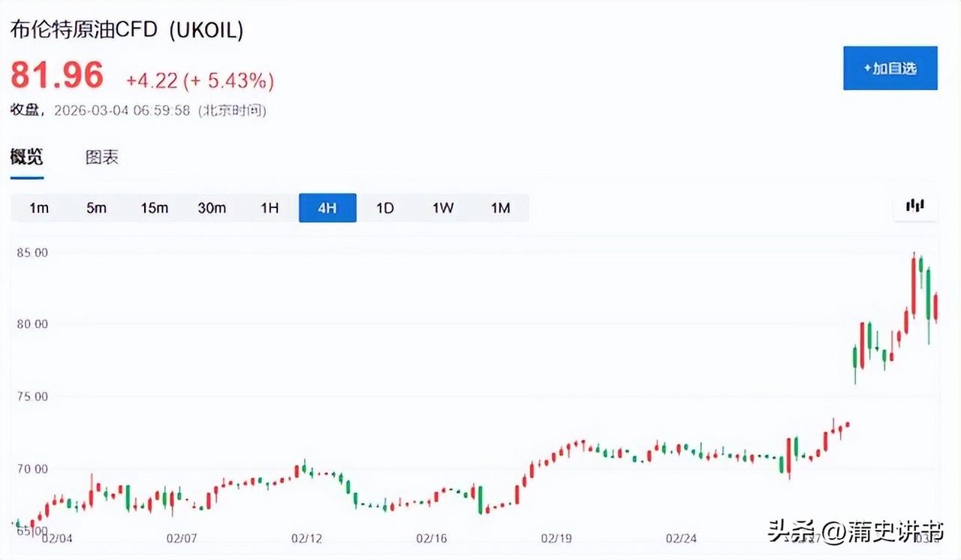Image resolution: width=961 pixels, height=560 pixels.
Task: Select the 5m timeframe
Action: (x=96, y=208)
